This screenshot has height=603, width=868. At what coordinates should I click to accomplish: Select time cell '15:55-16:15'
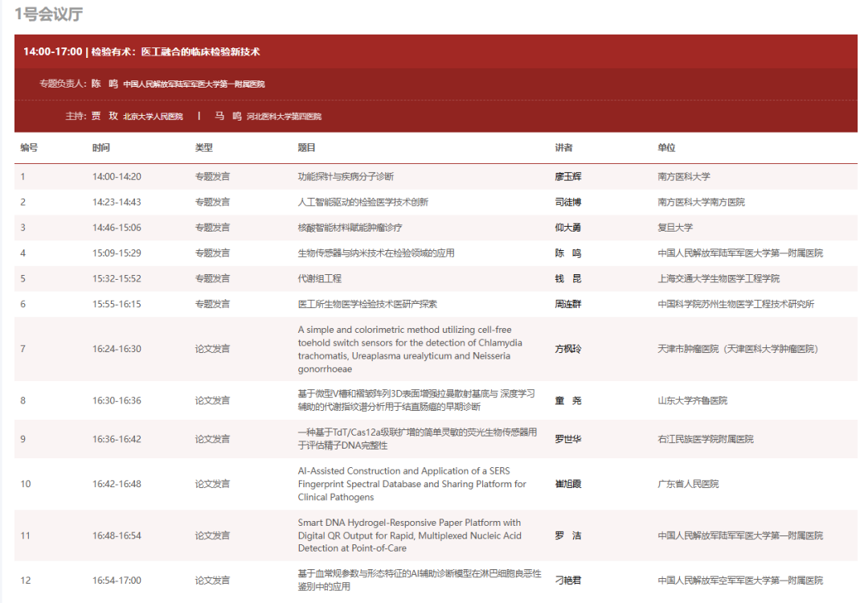click(x=117, y=304)
